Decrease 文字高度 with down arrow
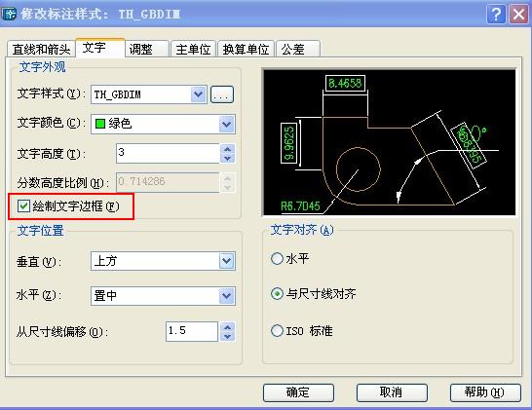The width and height of the screenshot is (532, 410). point(227,159)
